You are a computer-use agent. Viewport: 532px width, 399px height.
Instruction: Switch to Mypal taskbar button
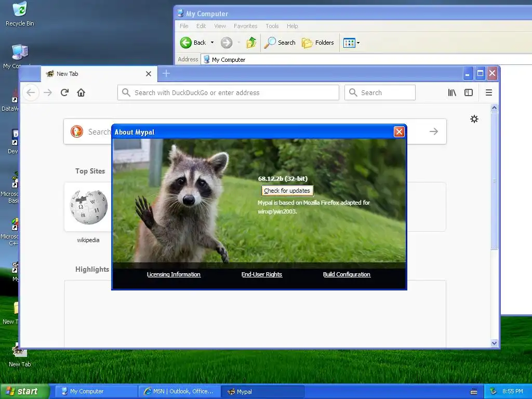(x=262, y=392)
